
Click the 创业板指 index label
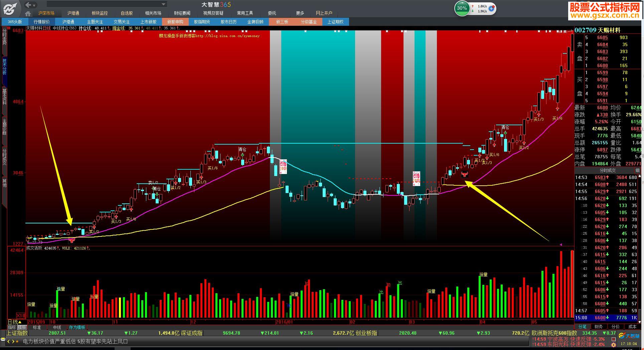(x=366, y=333)
